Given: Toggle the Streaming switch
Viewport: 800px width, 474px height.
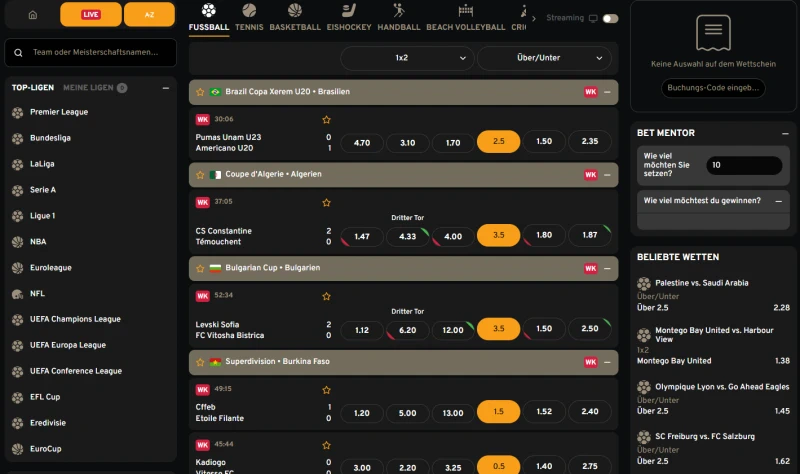Looking at the screenshot, I should coord(610,18).
